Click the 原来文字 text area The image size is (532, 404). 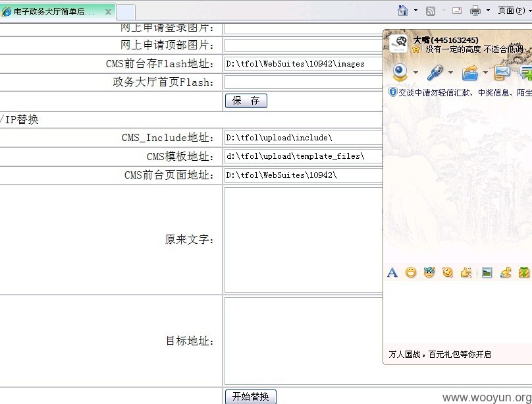(x=304, y=240)
